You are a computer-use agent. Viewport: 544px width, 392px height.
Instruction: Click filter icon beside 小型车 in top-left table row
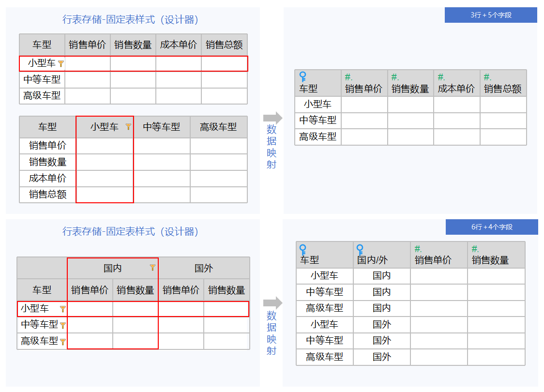point(60,63)
